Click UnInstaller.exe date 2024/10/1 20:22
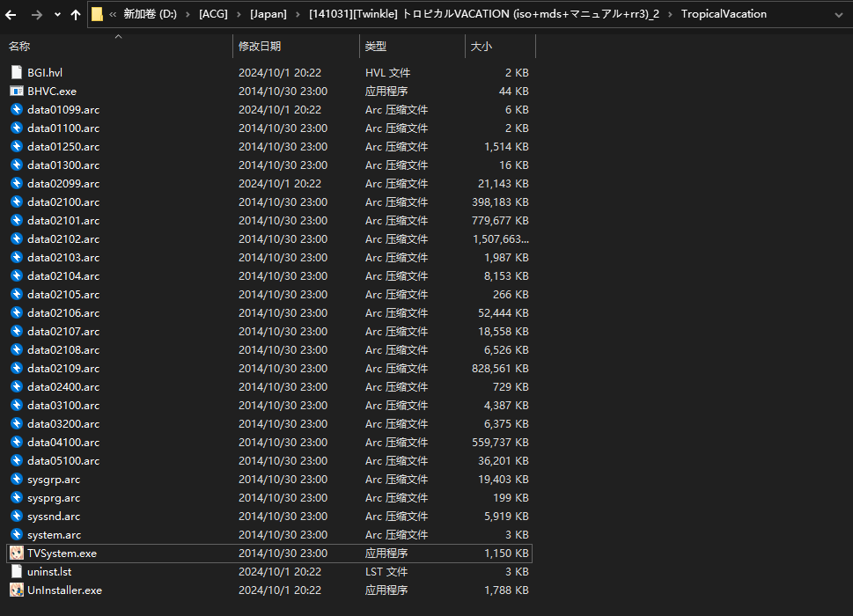Screen dimensions: 853x616 tap(280, 590)
